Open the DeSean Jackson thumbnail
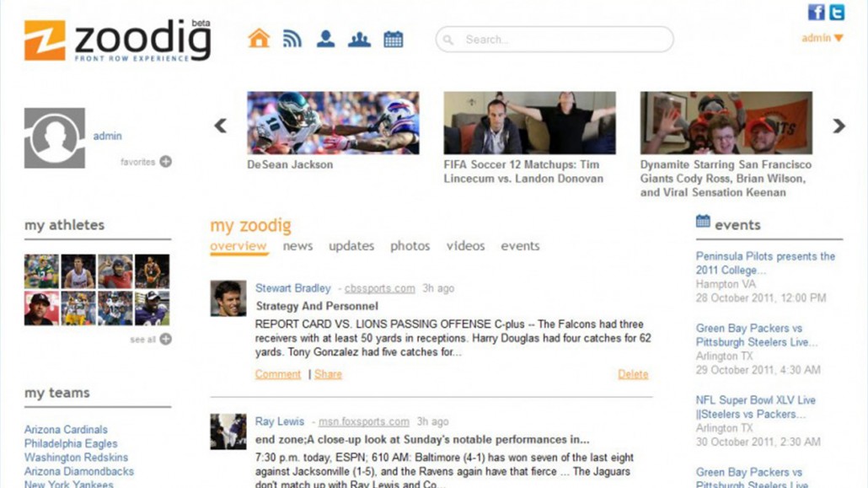 [x=333, y=123]
